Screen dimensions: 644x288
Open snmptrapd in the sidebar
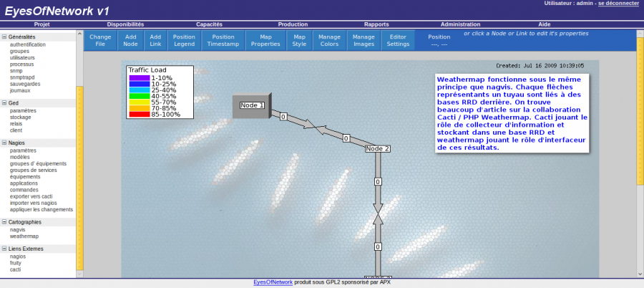(22, 77)
